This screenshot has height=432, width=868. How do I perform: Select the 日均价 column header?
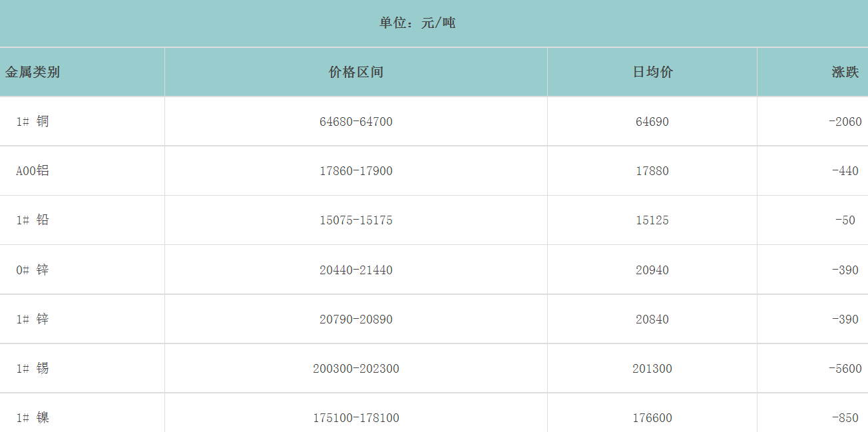pyautogui.click(x=652, y=72)
